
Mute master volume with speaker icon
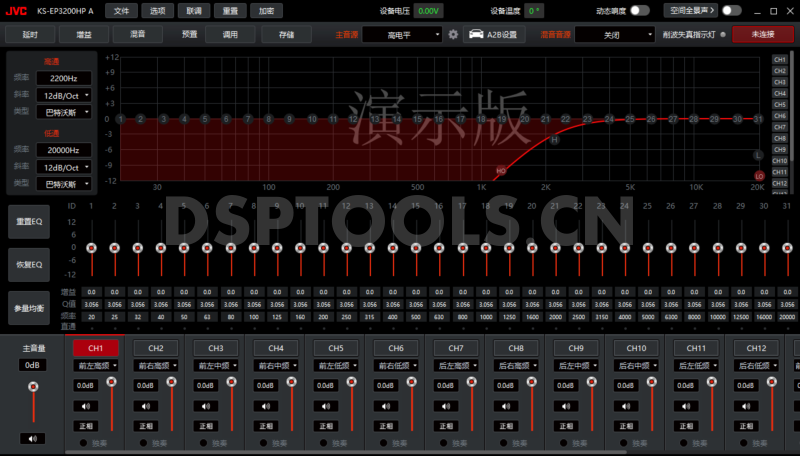[33, 438]
